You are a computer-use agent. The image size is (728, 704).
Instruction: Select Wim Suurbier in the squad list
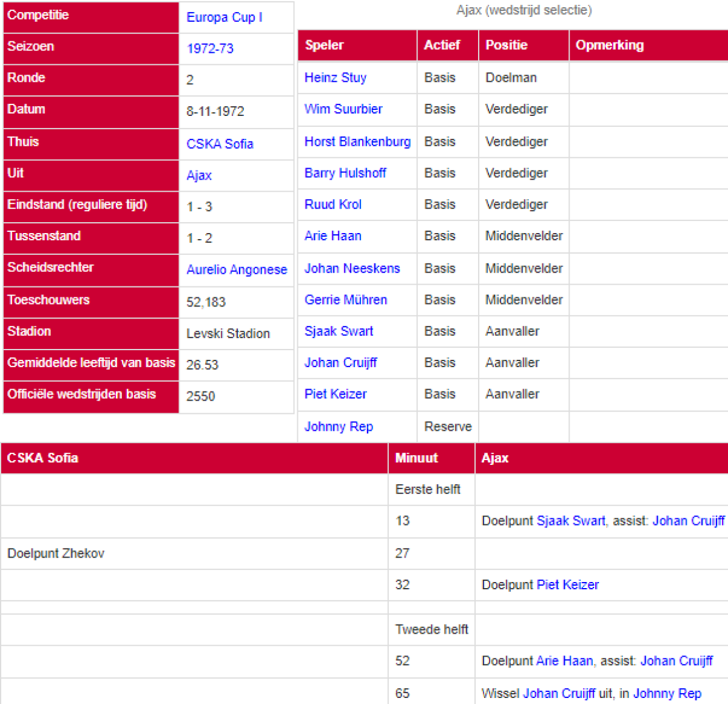[343, 109]
